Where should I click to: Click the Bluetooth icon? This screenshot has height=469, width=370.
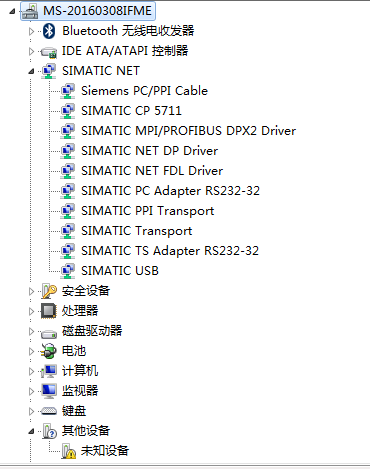(x=49, y=31)
